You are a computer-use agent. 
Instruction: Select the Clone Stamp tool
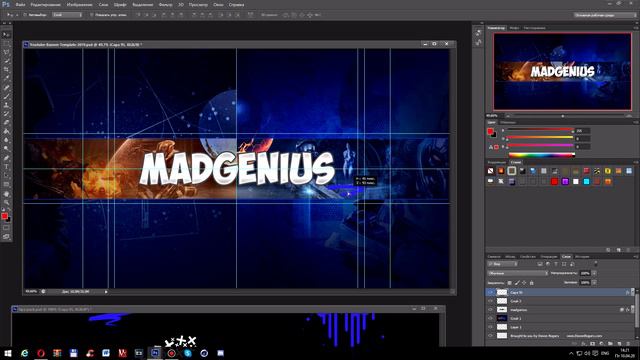click(6, 105)
